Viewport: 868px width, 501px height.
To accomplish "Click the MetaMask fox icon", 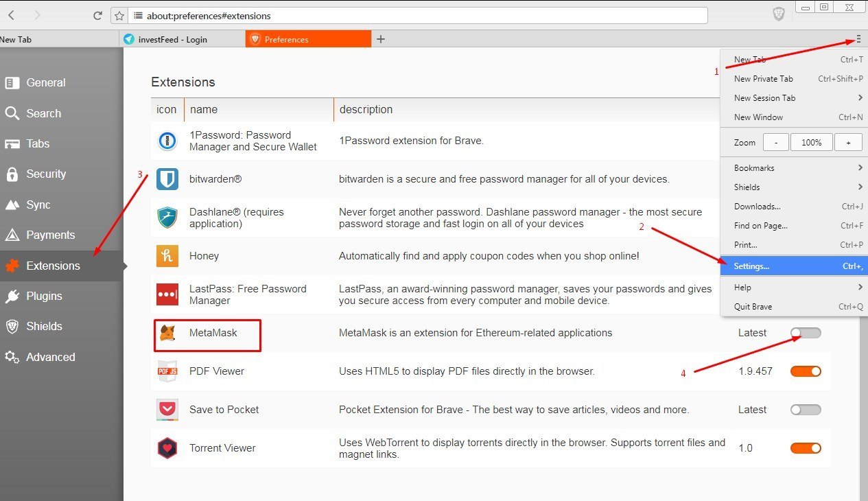I will [x=167, y=333].
